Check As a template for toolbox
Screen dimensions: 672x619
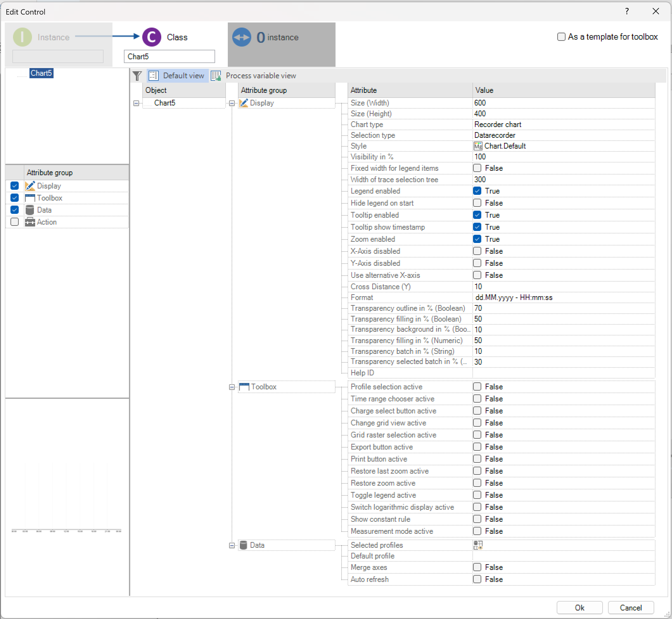pyautogui.click(x=561, y=37)
